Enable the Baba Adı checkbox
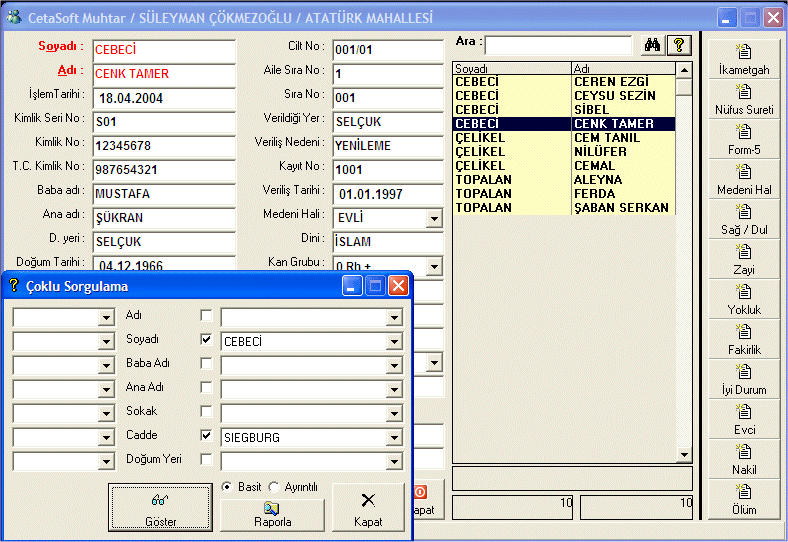Screen dimensions: 788x542 (206, 364)
